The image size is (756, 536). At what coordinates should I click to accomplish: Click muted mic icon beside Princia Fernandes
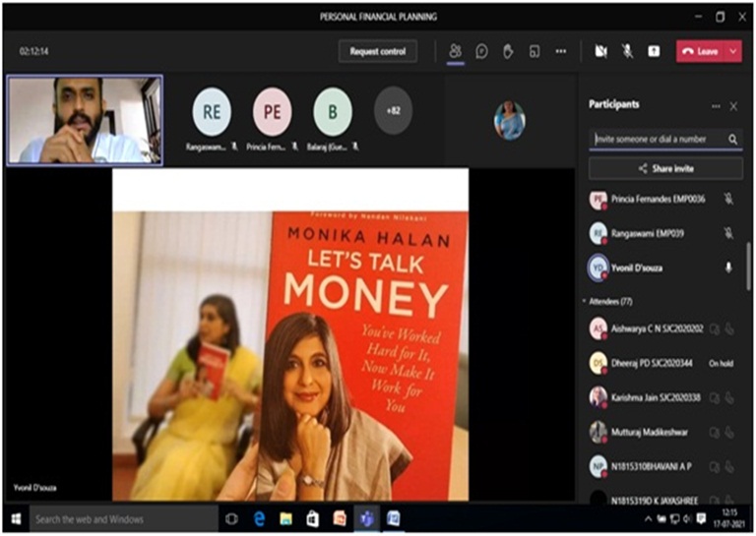click(x=728, y=199)
